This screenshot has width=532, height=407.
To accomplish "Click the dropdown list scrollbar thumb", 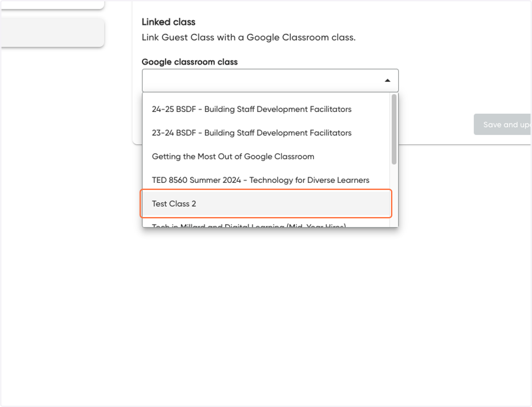I will [x=394, y=130].
